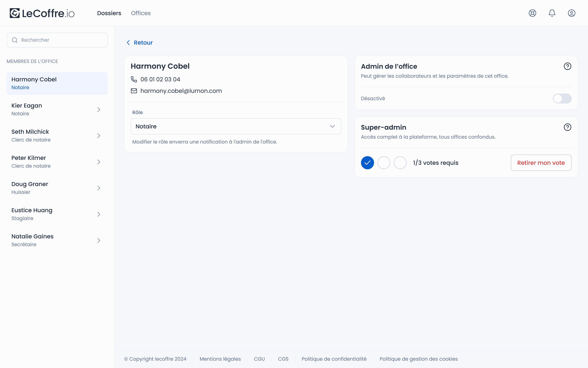This screenshot has height=368, width=588.
Task: Switch to the Offices tab
Action: click(141, 13)
